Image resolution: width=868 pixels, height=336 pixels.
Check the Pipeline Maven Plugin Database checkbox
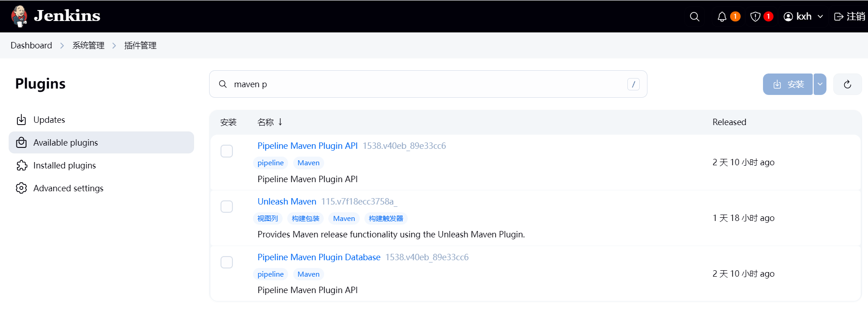point(226,262)
